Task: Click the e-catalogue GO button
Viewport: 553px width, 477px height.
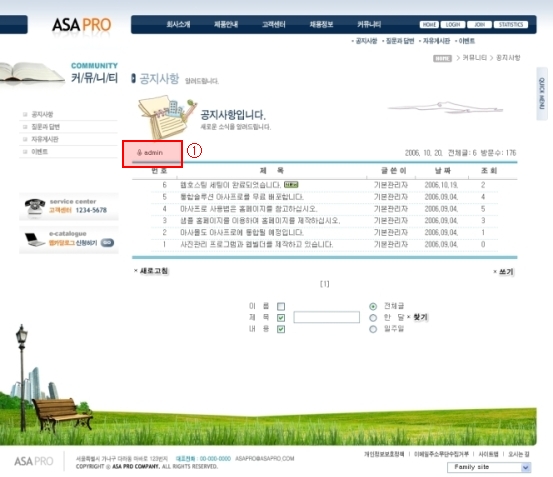Action: pyautogui.click(x=107, y=243)
